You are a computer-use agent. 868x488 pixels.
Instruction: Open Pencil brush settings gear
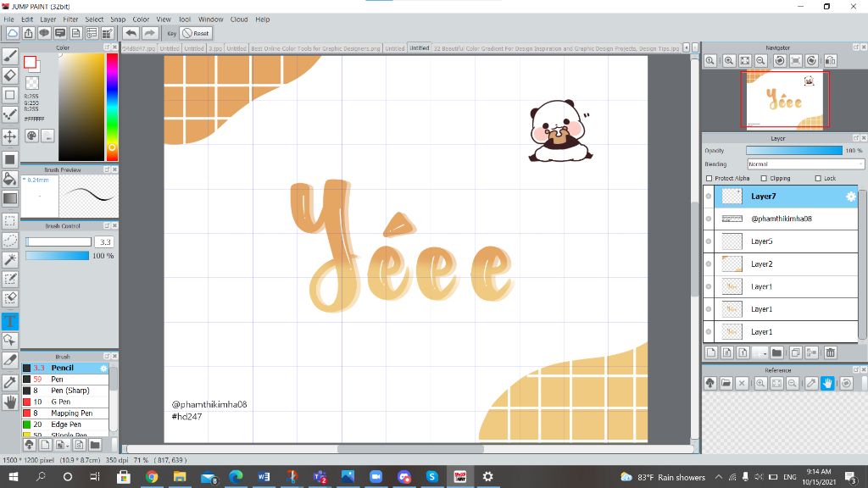tap(103, 368)
